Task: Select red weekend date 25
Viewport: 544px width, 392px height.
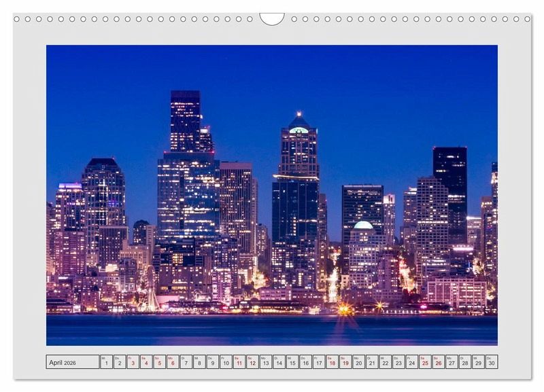Action: coord(425,362)
